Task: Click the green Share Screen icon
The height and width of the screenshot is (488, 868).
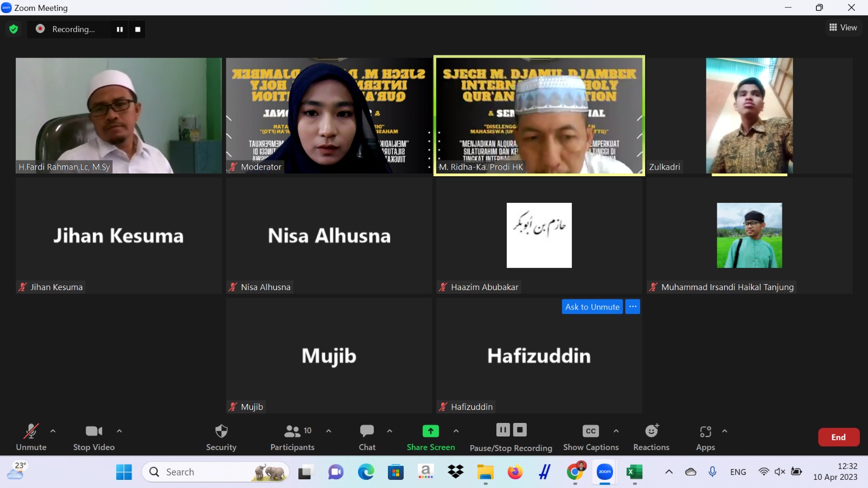Action: point(430,431)
